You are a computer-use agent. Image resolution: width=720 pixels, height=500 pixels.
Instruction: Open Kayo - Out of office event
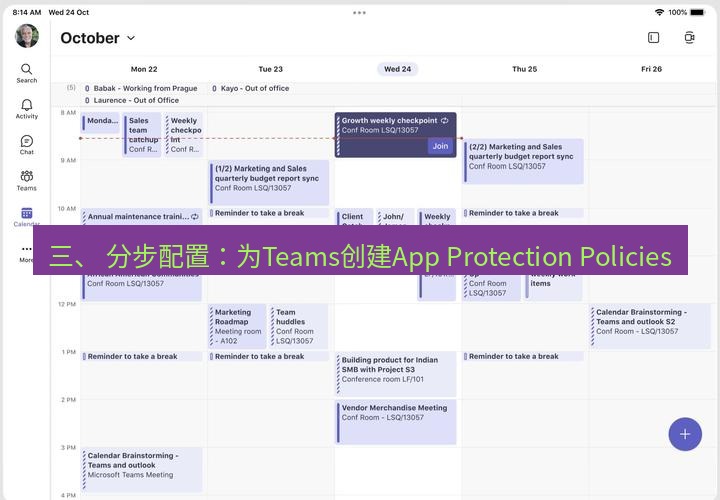click(251, 88)
